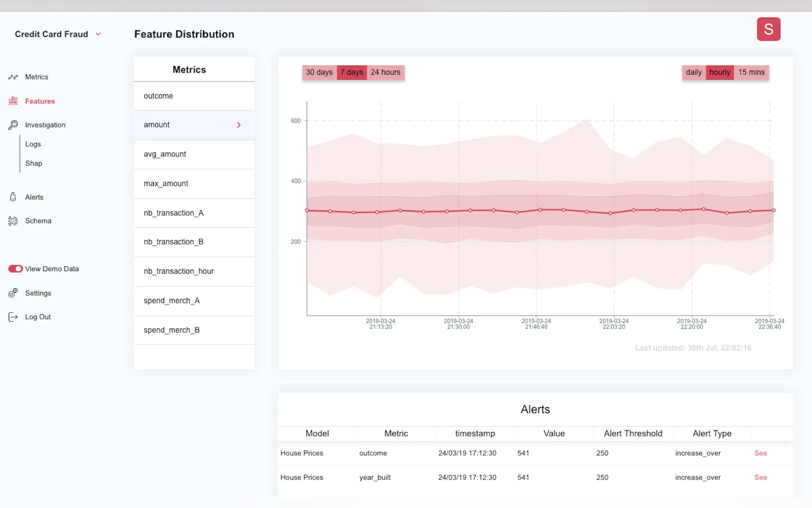Click the Features bar-chart sidebar icon
This screenshot has height=508, width=812.
pos(13,101)
